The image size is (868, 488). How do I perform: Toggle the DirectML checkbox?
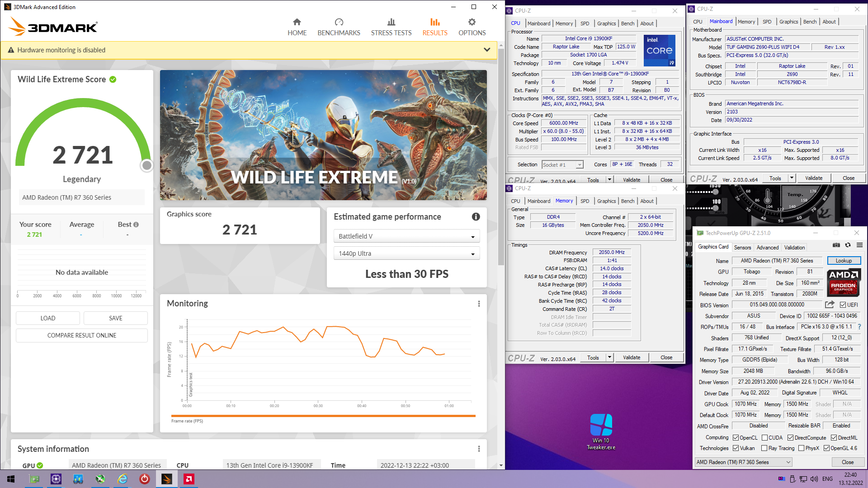coord(834,438)
